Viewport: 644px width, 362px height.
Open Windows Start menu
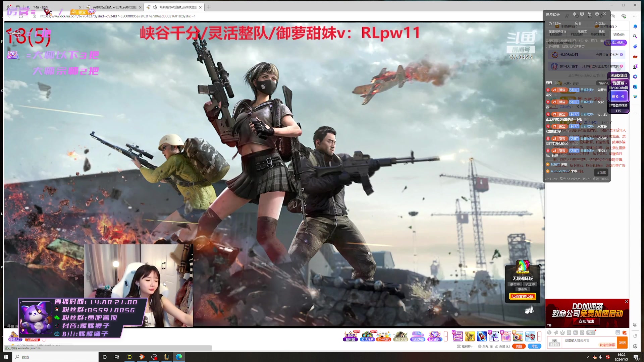(6, 357)
